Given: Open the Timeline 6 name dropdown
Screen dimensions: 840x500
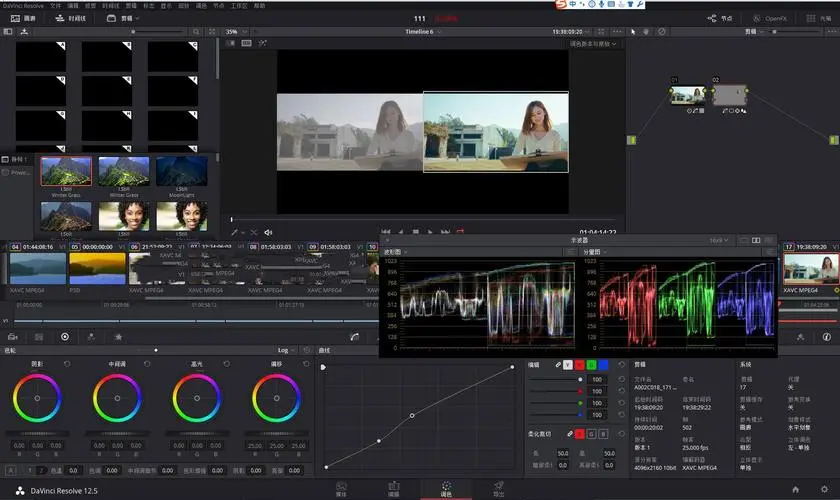Looking at the screenshot, I should pyautogui.click(x=423, y=32).
